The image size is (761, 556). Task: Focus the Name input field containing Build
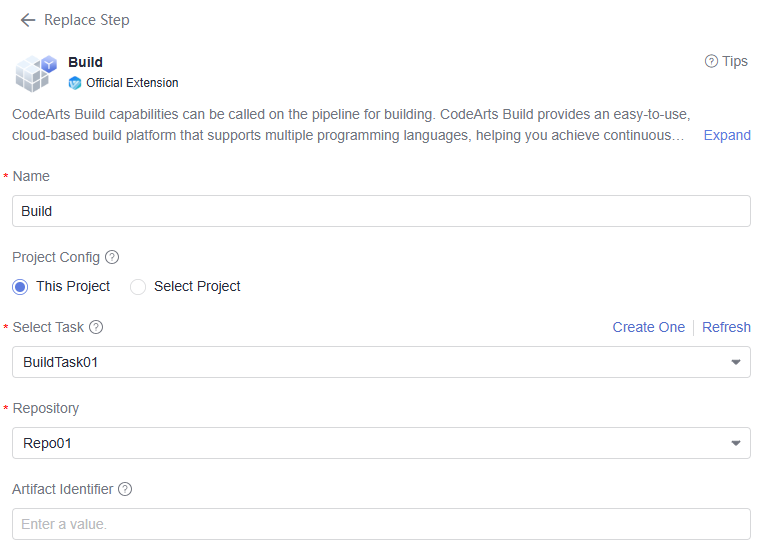381,211
